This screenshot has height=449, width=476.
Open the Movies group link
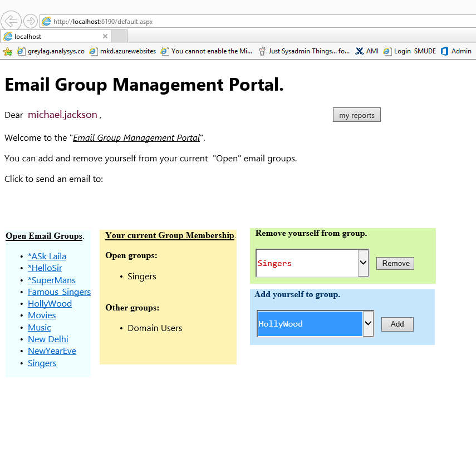42,315
